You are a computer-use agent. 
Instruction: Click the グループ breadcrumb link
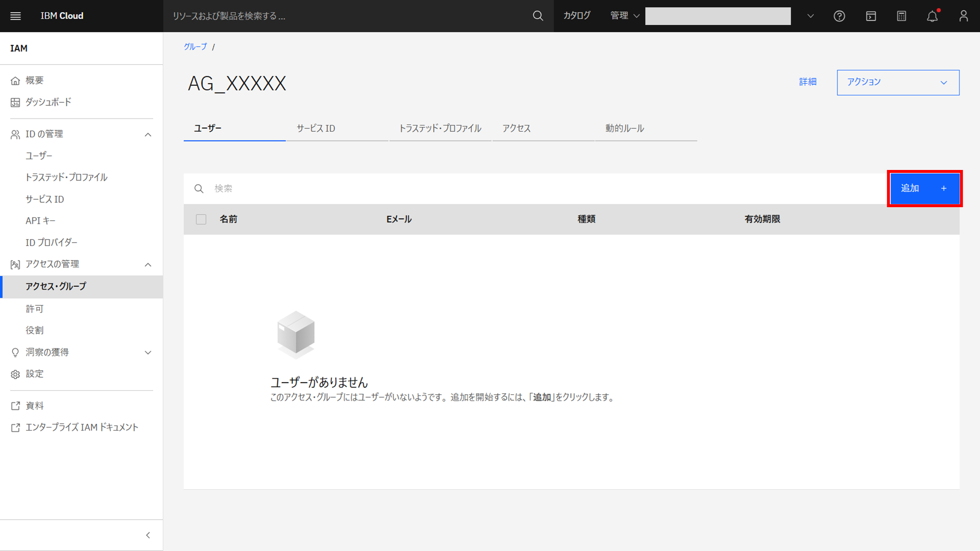[x=195, y=47]
